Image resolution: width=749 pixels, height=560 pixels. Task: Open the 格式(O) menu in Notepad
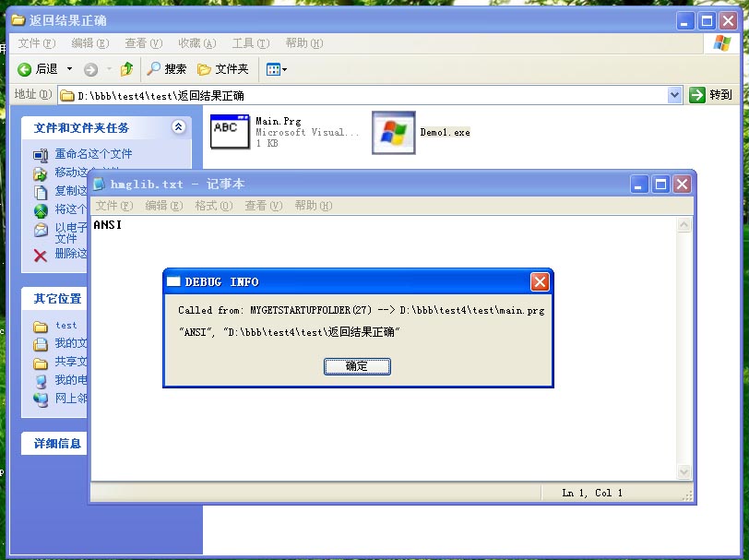(213, 206)
